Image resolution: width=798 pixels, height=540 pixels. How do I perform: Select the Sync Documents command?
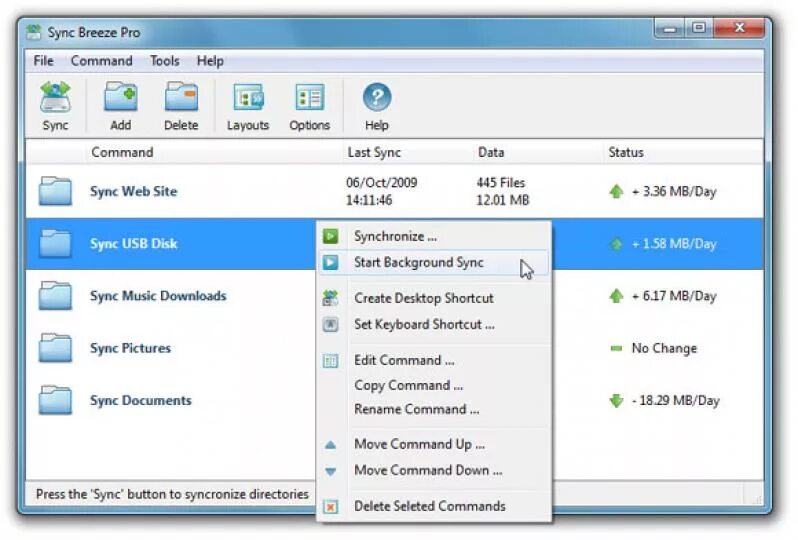141,401
